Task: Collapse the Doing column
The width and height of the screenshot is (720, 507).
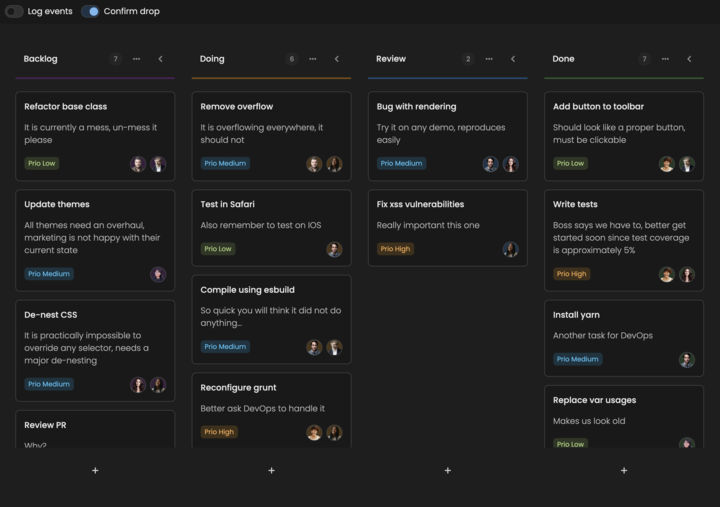Action: pos(336,59)
